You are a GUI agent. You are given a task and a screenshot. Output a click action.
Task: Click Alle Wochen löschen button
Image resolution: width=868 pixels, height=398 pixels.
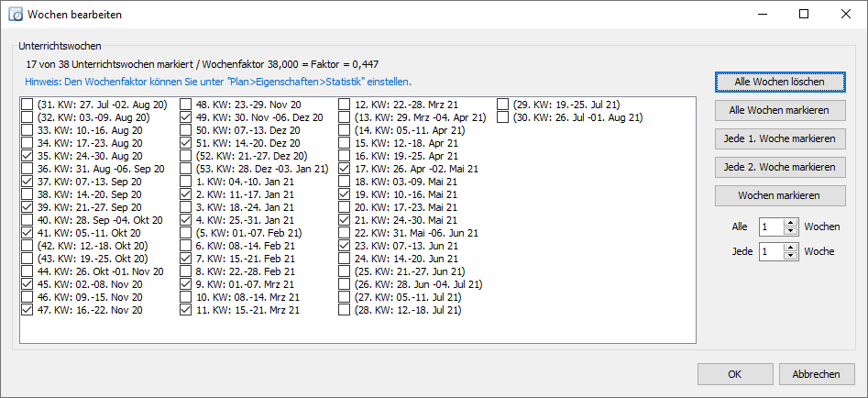(x=780, y=82)
